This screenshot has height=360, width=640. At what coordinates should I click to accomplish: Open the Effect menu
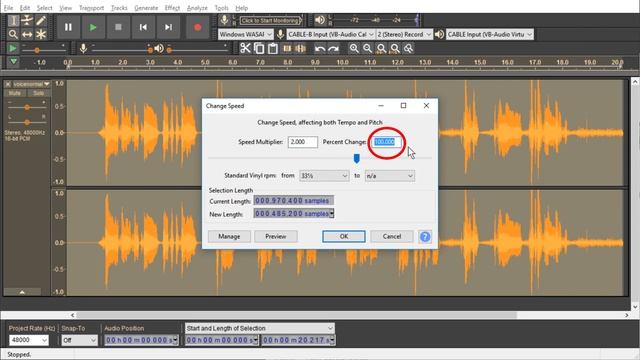[x=172, y=8]
